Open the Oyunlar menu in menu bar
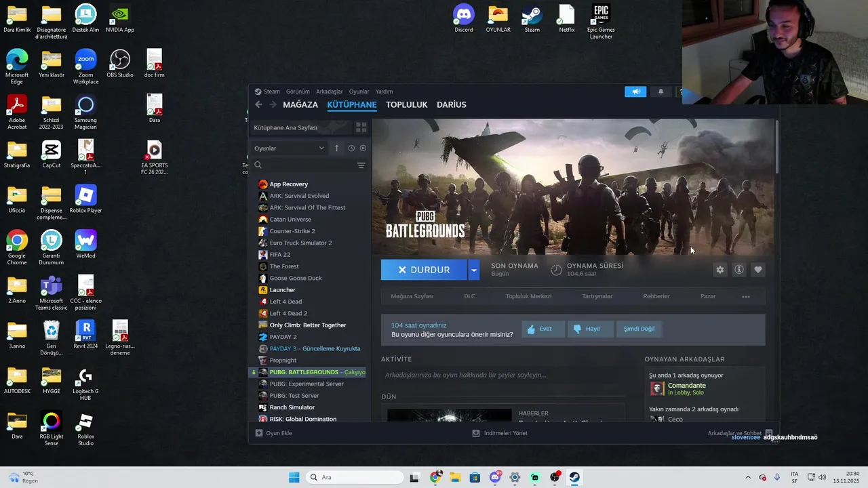This screenshot has width=868, height=488. tap(359, 91)
